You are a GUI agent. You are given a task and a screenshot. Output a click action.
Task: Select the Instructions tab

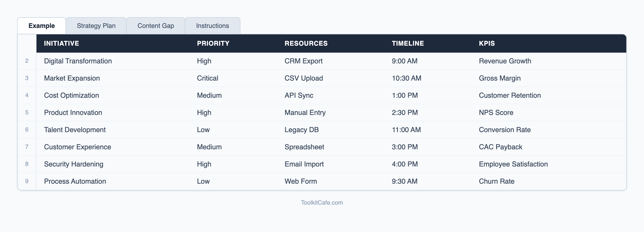tap(213, 26)
